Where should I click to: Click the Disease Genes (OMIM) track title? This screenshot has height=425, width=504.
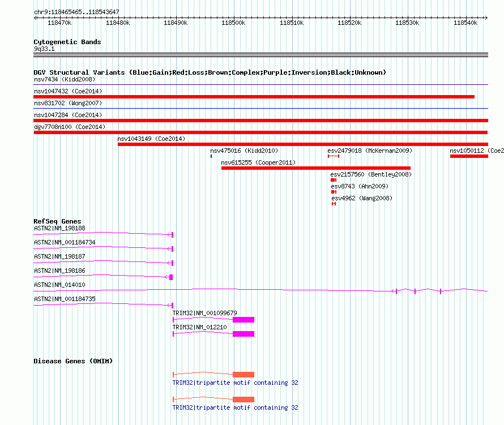73,361
